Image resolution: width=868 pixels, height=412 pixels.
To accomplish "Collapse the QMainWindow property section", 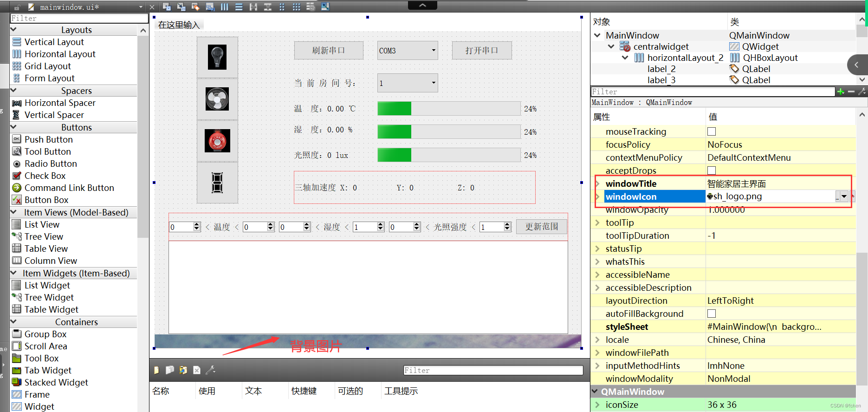I will [x=595, y=392].
